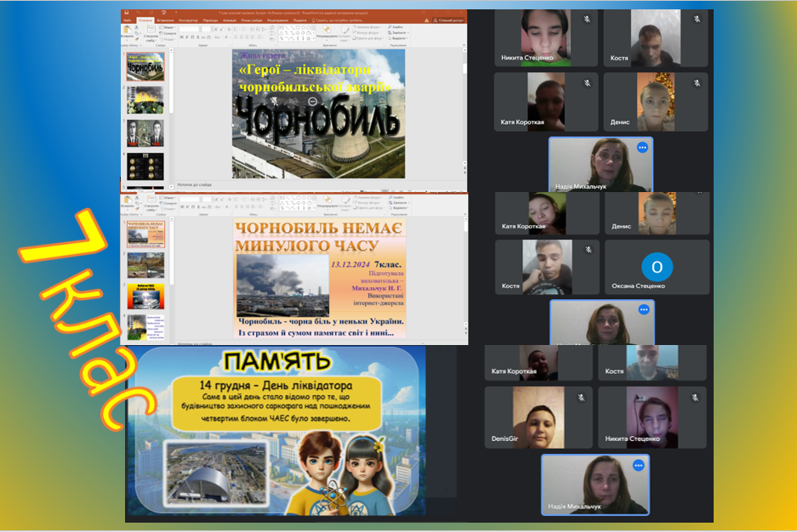
Task: Open the Подання ribbon tab
Action: pos(299,20)
